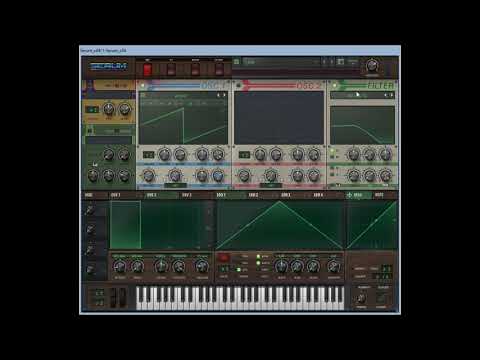Select the LFO 4 tab
The height and width of the screenshot is (360, 480).
pyautogui.click(x=318, y=195)
